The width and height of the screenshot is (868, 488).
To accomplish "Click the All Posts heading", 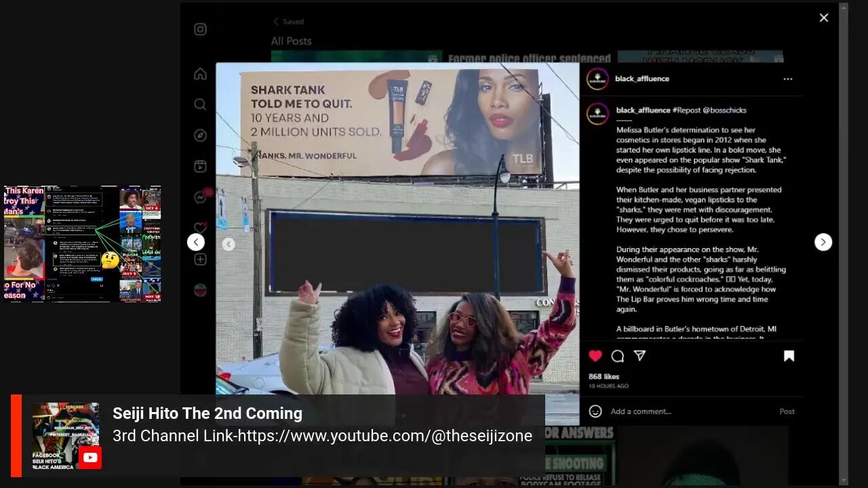I will pos(292,41).
